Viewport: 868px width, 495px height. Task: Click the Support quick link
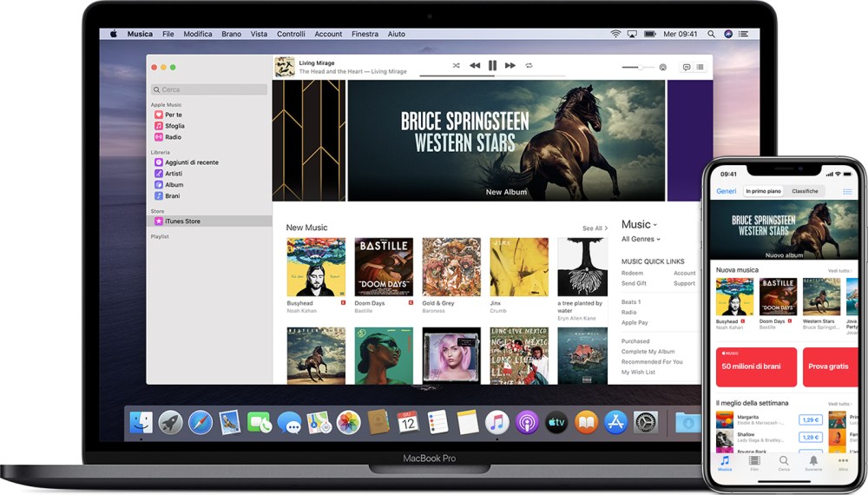684,283
